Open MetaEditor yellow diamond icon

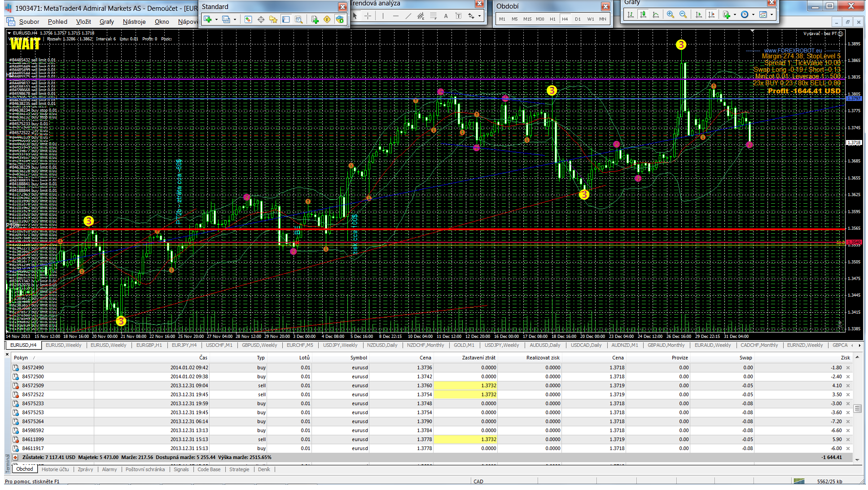[x=327, y=19]
